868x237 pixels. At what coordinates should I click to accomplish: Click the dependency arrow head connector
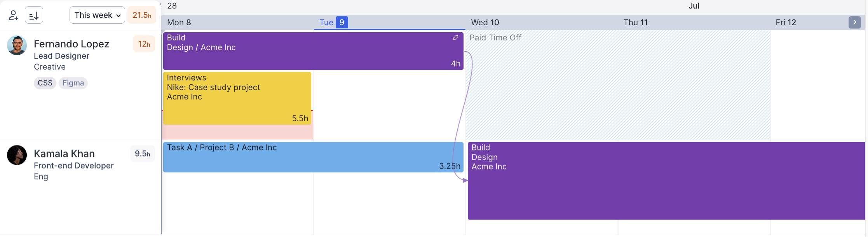[465, 180]
